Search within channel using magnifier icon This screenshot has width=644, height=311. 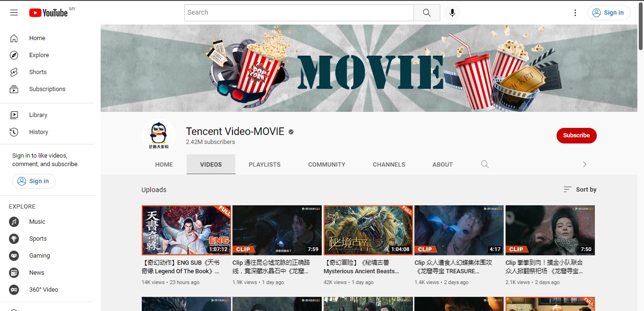pyautogui.click(x=485, y=164)
